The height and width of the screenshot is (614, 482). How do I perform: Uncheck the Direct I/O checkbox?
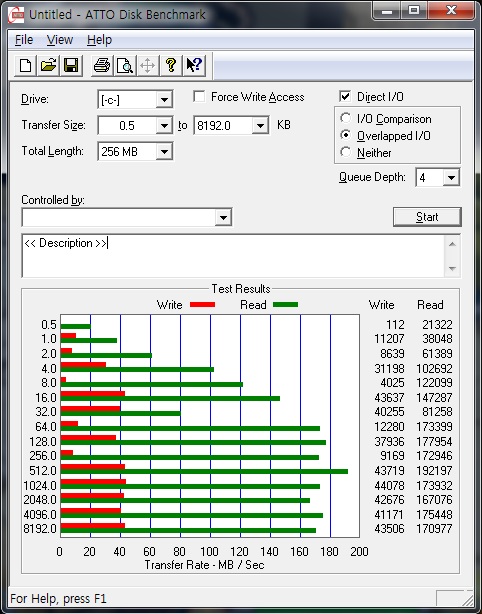(x=345, y=96)
